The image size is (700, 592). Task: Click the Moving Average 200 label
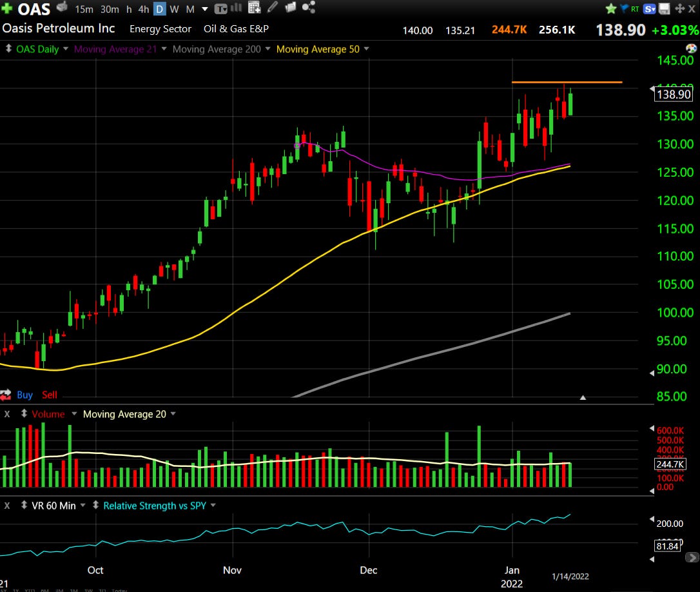[x=217, y=49]
